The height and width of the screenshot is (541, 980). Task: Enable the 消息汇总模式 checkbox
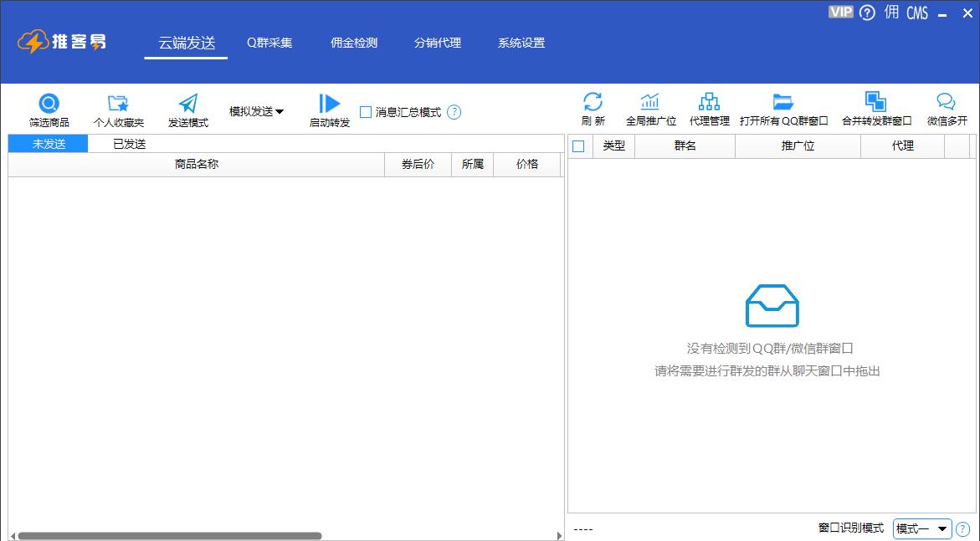tap(366, 112)
